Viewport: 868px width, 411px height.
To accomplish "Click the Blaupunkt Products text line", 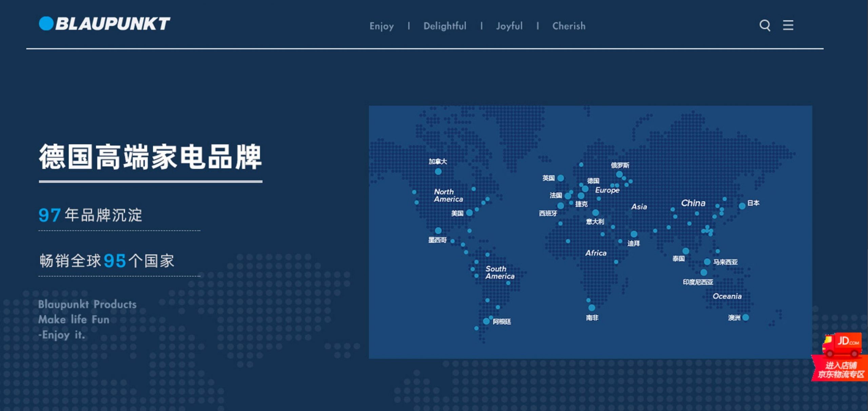I will point(87,304).
